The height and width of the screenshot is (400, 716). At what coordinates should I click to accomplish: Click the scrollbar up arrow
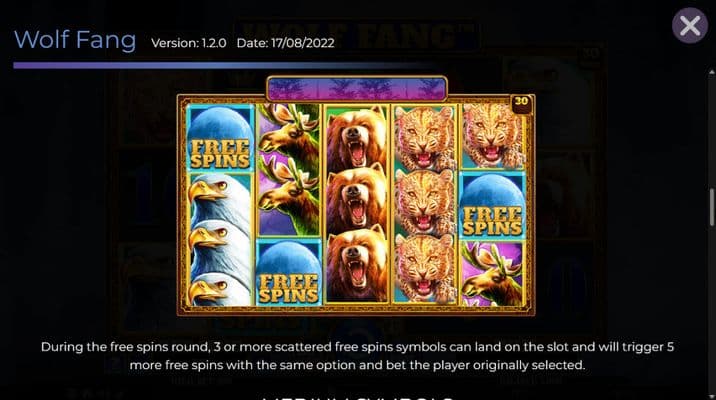pyautogui.click(x=711, y=72)
